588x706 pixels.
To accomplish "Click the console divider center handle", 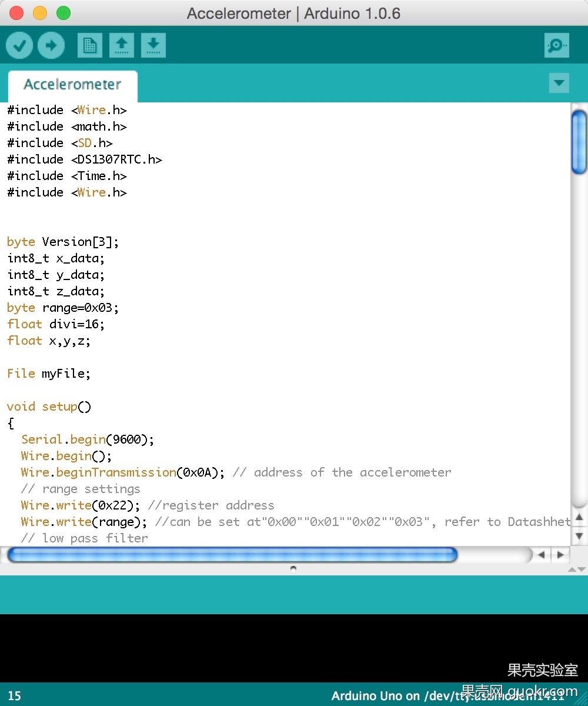I will coord(293,568).
